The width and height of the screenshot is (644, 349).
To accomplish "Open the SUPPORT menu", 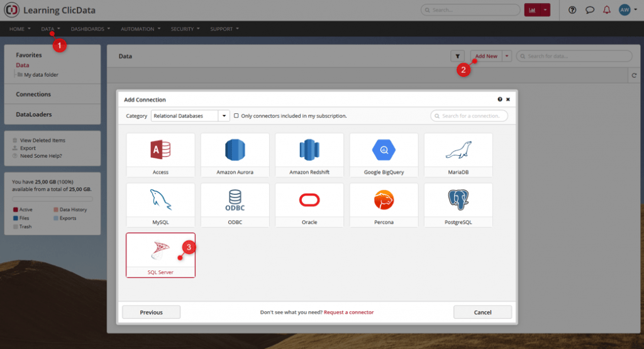I will [225, 29].
